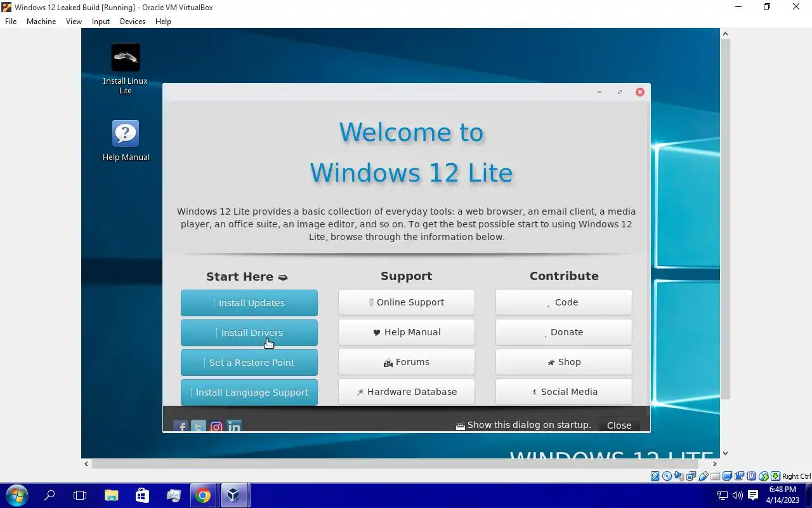Open the File menu
The width and height of the screenshot is (812, 508).
(11, 21)
